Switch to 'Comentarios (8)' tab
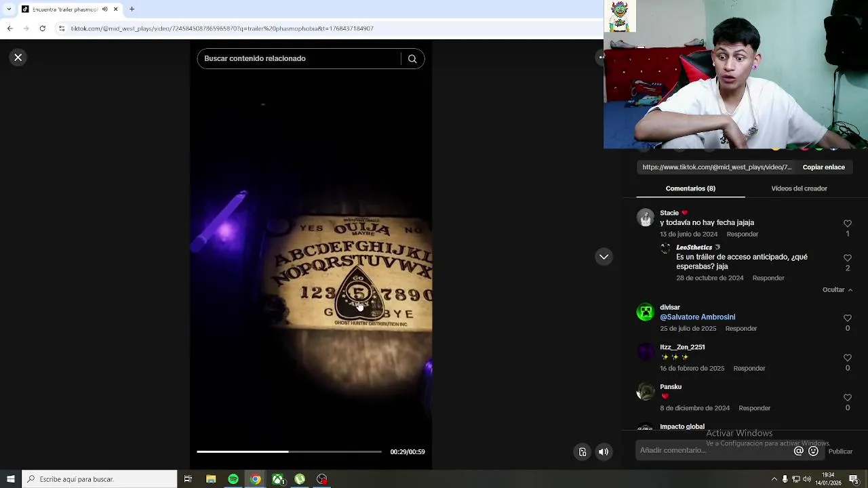 (x=690, y=188)
